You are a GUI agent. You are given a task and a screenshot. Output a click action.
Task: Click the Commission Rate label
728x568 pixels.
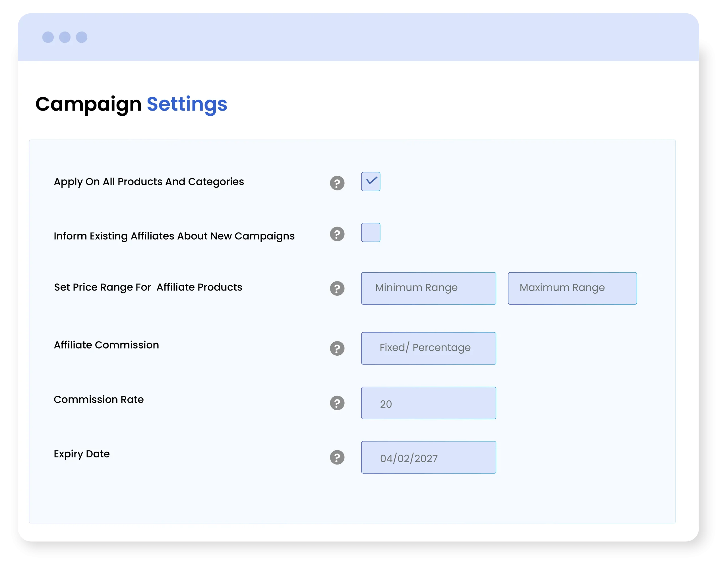(x=99, y=399)
